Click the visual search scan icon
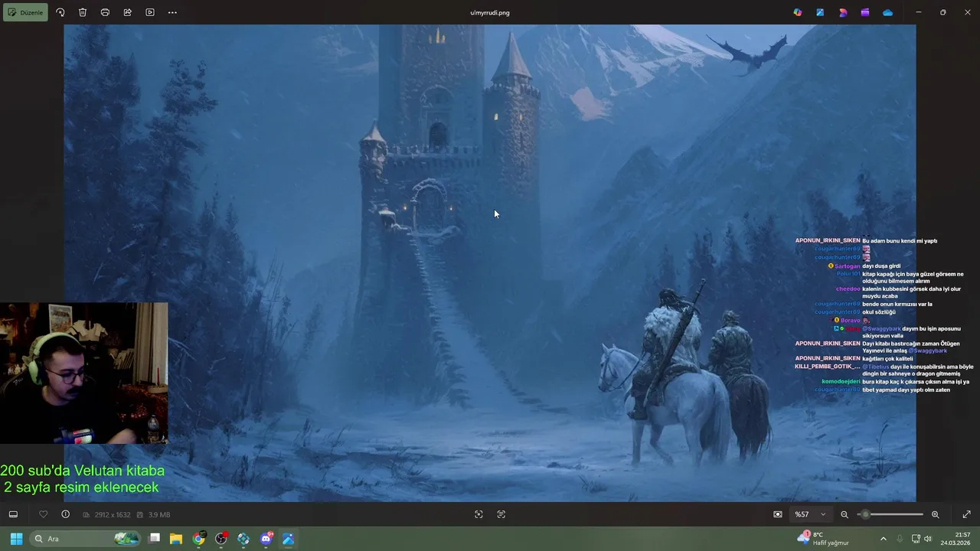Screen dimensions: 980x551 (479, 514)
